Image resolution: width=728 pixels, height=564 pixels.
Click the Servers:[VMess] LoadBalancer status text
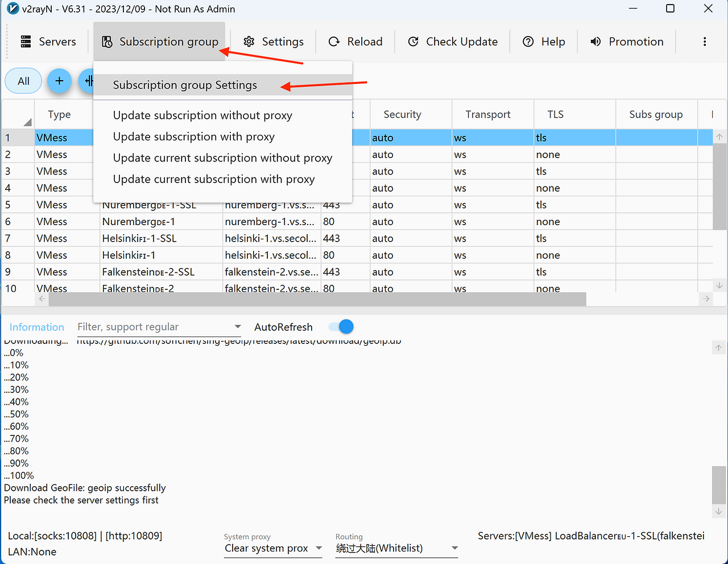click(x=591, y=536)
